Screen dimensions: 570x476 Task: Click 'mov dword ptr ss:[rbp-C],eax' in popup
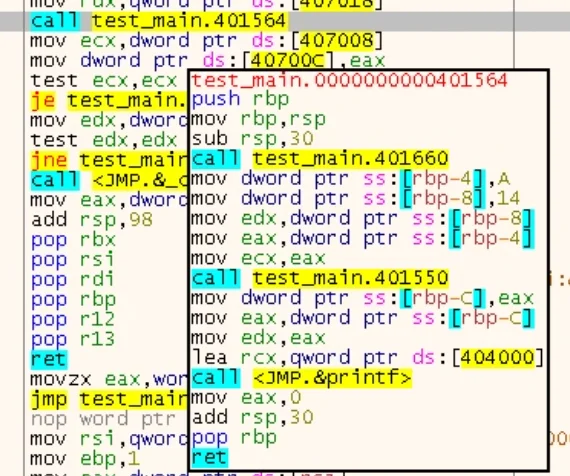pyautogui.click(x=363, y=298)
